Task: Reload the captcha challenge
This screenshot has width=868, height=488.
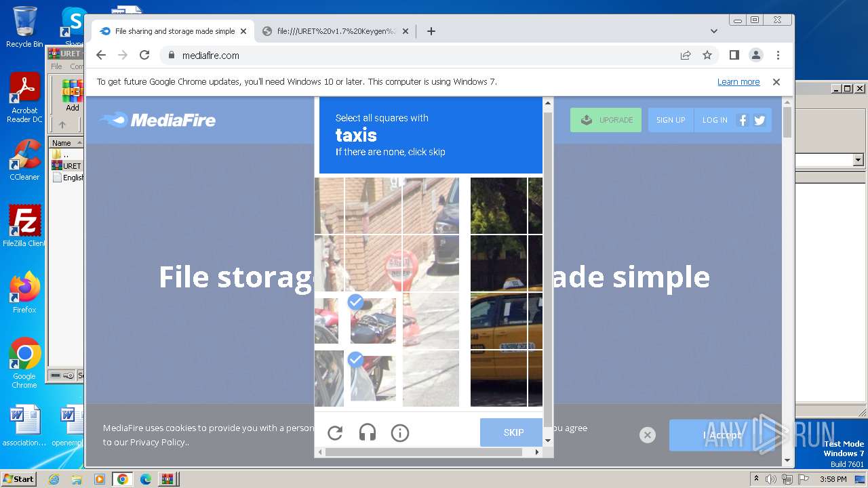Action: click(x=335, y=432)
